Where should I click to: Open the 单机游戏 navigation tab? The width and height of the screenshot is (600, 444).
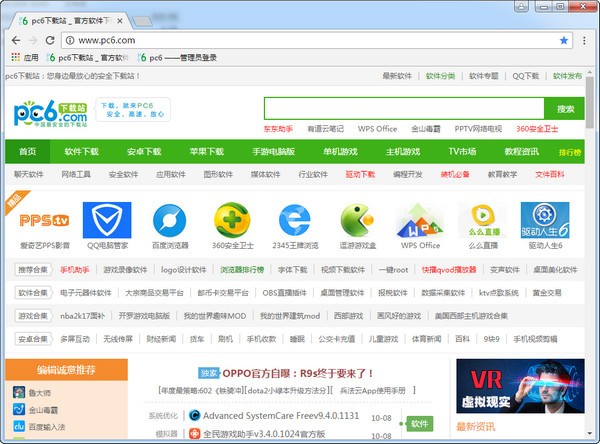pos(340,152)
